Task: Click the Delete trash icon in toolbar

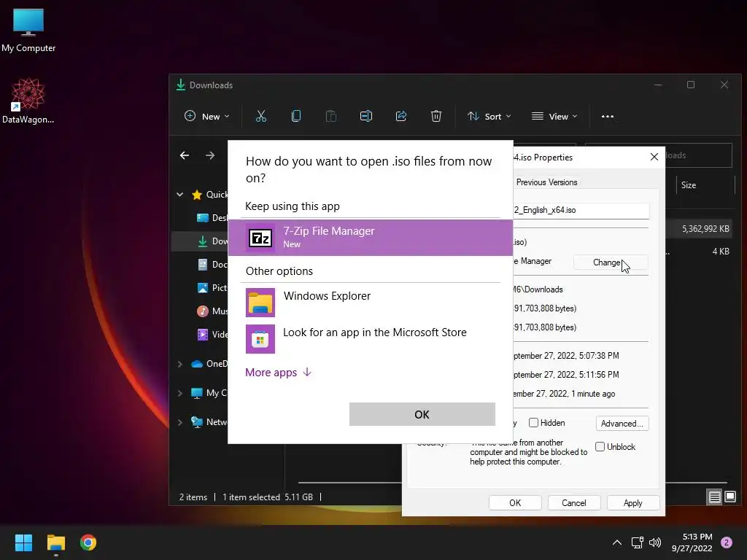Action: (x=436, y=116)
